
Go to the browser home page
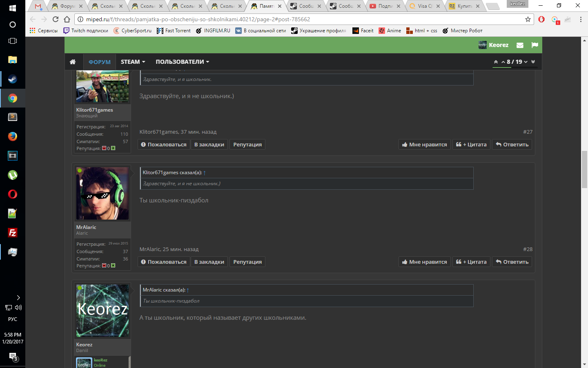[67, 19]
